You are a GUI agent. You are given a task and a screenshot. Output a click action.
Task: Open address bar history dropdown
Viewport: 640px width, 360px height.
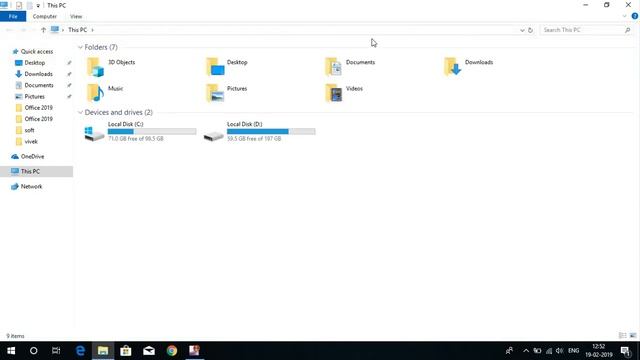522,30
